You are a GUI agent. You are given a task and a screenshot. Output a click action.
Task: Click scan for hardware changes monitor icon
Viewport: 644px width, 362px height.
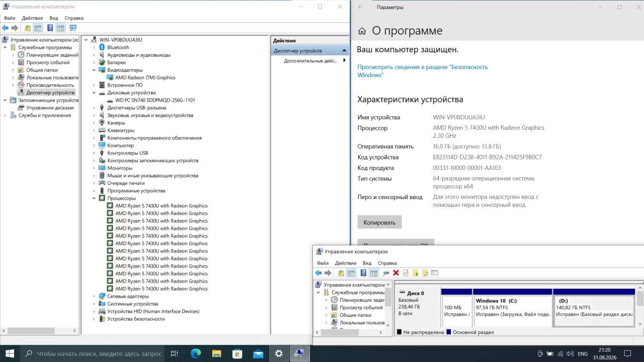73,28
